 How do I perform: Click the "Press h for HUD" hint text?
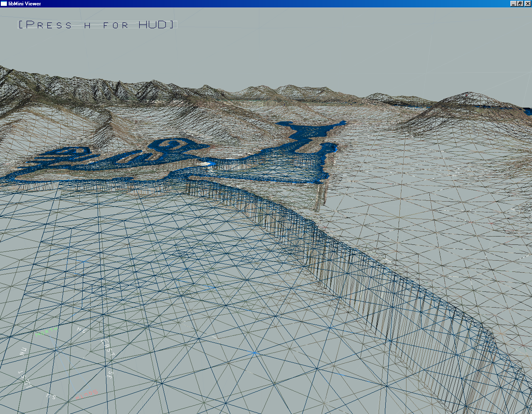click(98, 25)
